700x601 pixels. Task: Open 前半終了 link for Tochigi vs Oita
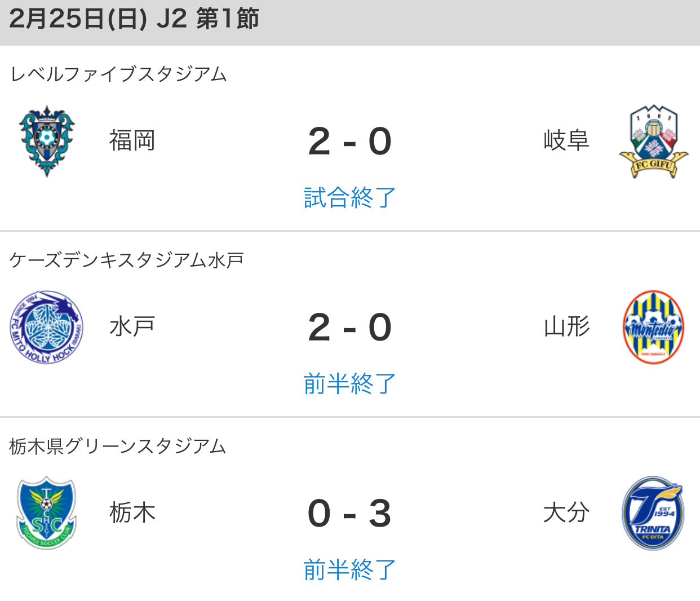349,570
